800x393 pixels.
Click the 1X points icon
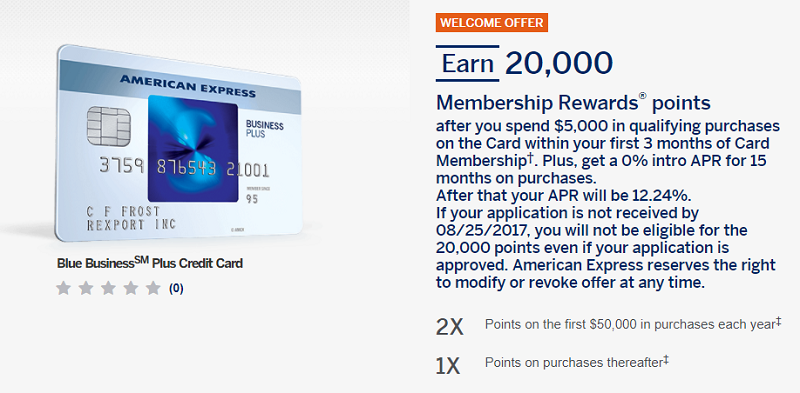(x=448, y=366)
